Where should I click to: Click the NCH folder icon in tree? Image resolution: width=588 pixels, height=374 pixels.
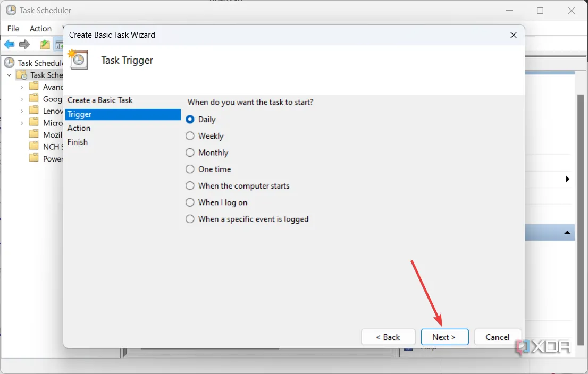tap(34, 146)
